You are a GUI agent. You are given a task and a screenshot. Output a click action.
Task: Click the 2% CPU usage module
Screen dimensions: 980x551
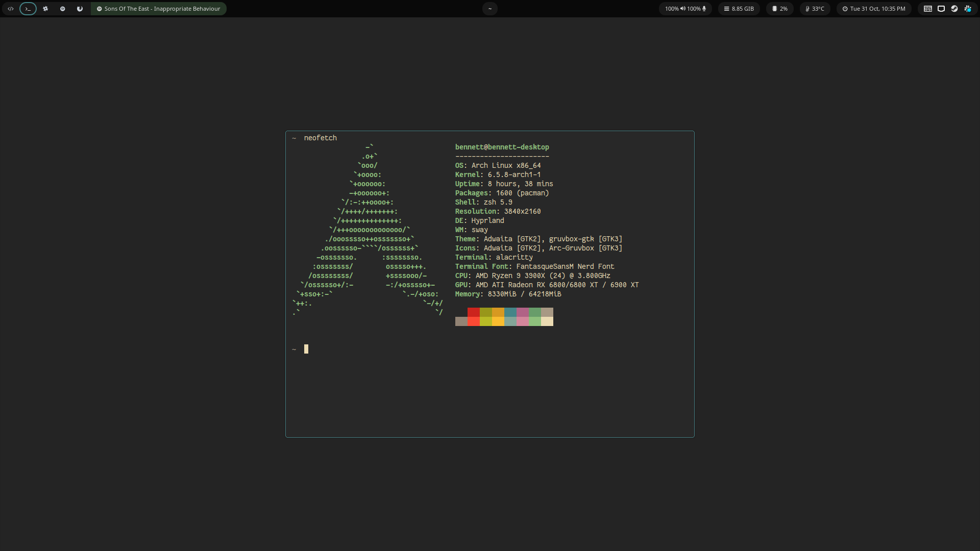point(779,9)
